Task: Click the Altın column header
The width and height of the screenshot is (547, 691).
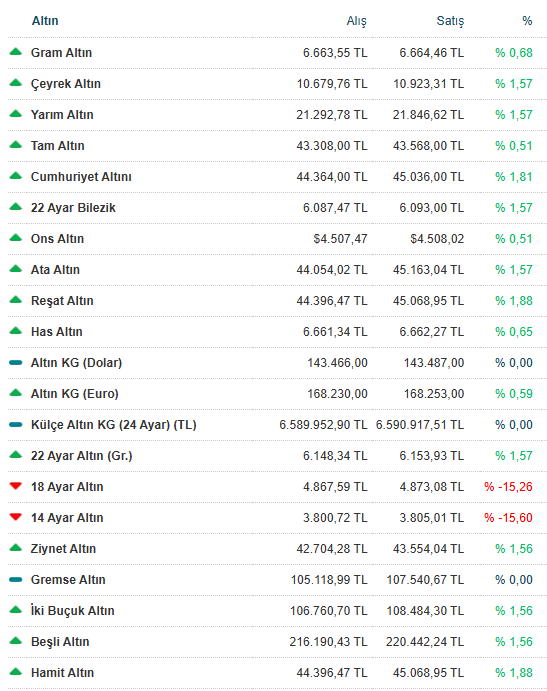Action: tap(45, 21)
